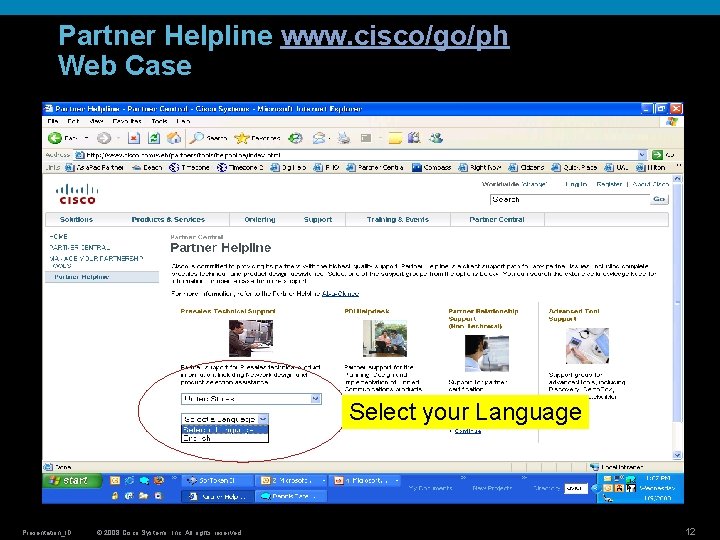Stop page loading with red X icon
The width and height of the screenshot is (720, 540).
(x=134, y=138)
